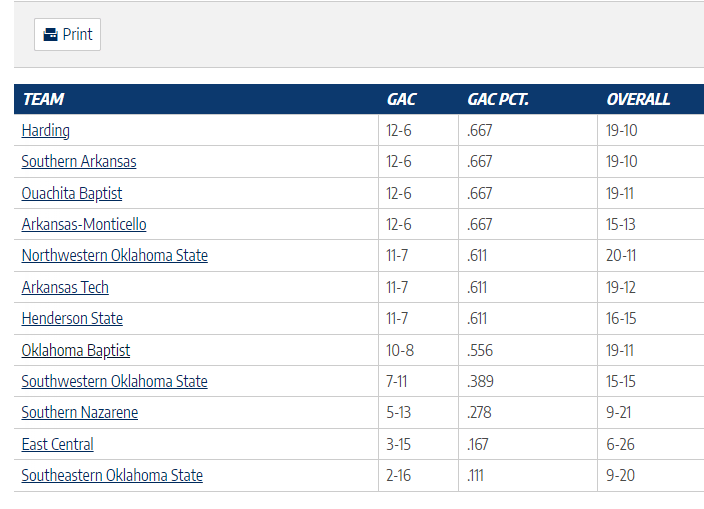Click the TEAM column header

point(43,99)
